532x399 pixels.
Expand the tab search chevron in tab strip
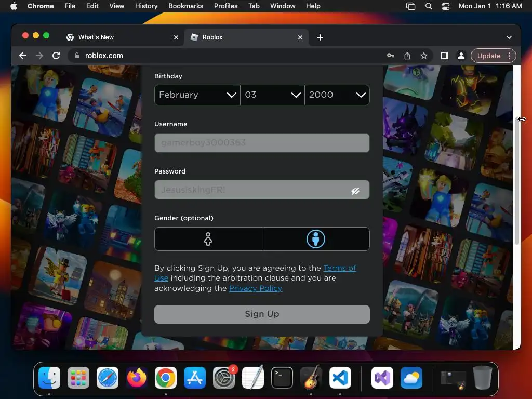click(x=509, y=37)
